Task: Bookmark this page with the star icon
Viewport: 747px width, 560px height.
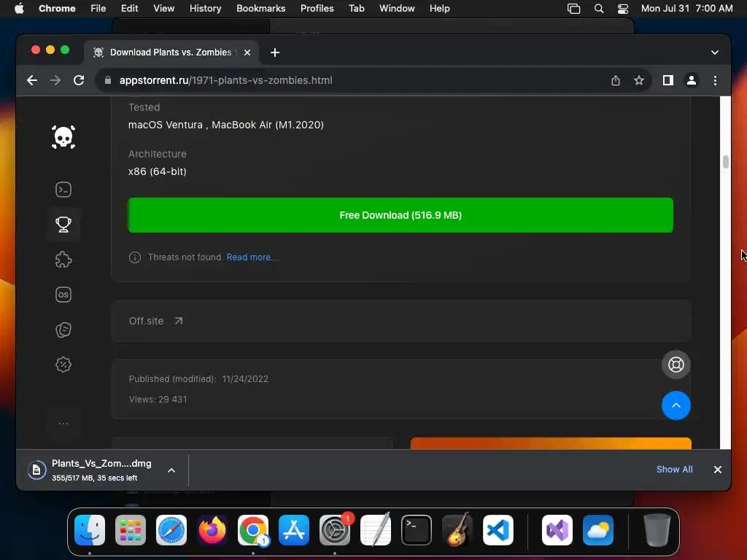Action: (x=639, y=80)
